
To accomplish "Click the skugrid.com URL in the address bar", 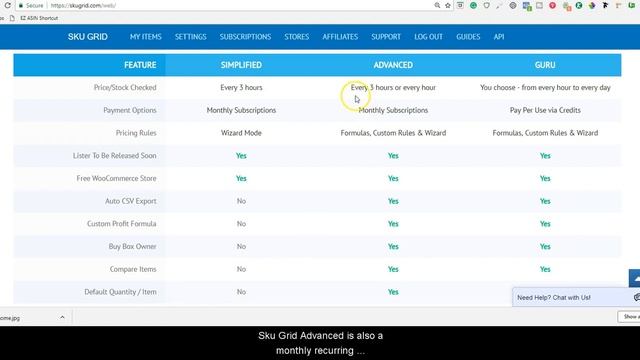I will pyautogui.click(x=83, y=6).
